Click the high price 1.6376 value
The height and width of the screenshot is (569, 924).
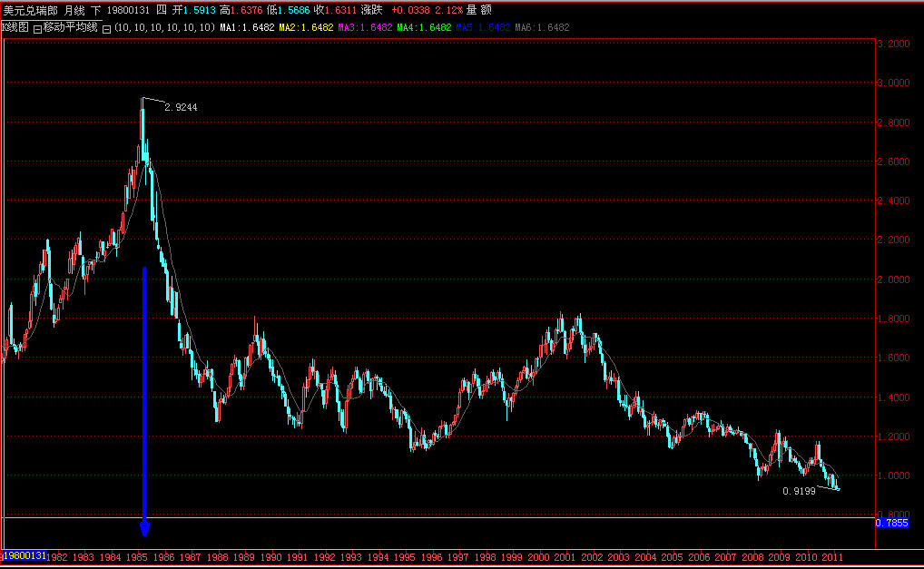pos(246,11)
